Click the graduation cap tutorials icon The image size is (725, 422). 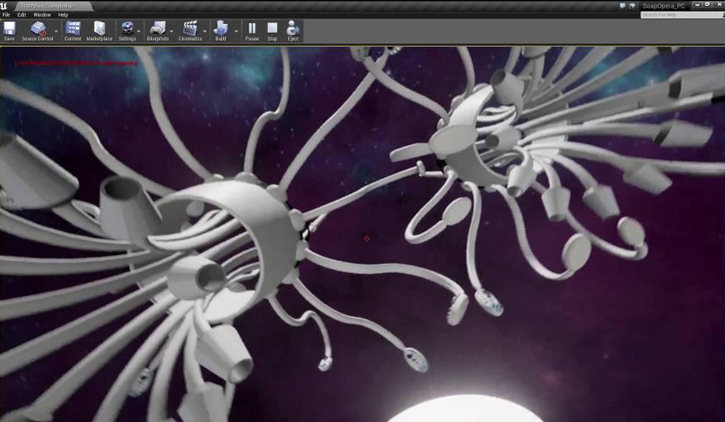coord(632,6)
